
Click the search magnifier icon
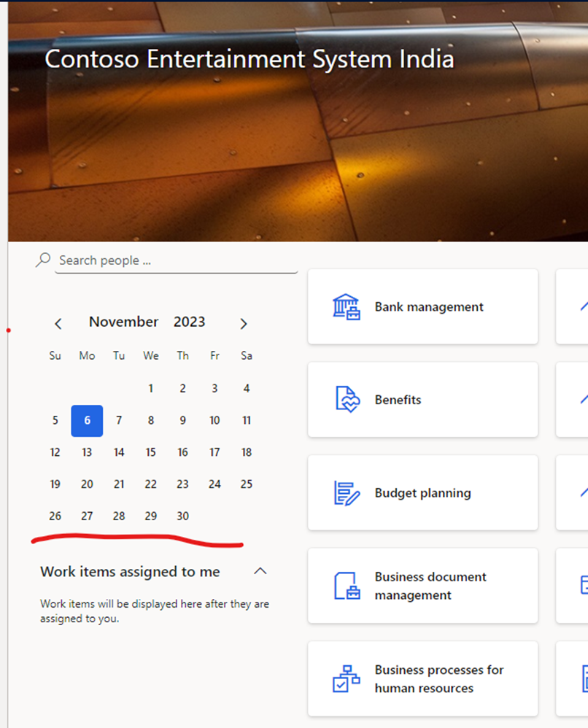[x=43, y=260]
